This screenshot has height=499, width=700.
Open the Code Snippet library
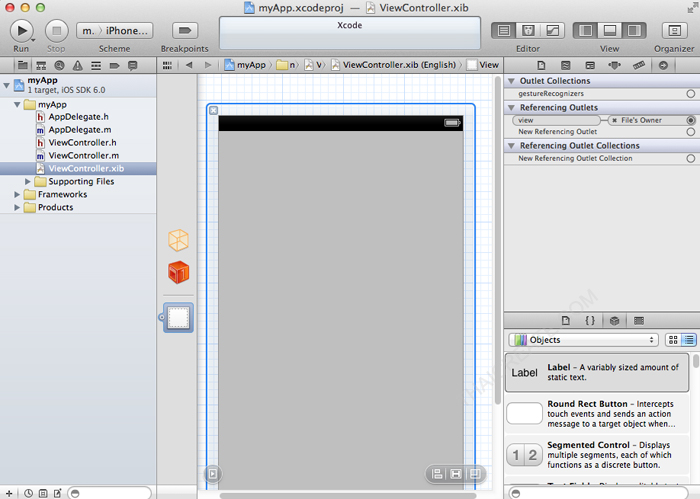590,320
